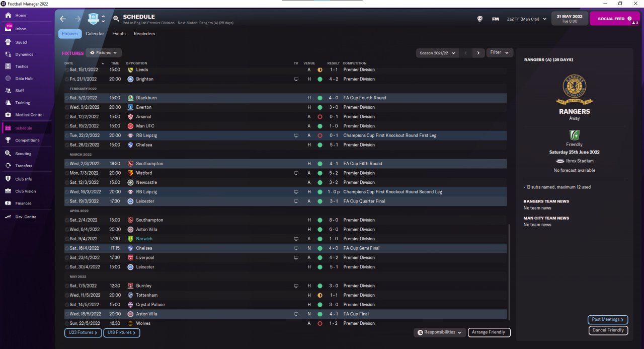Sort fixtures by the Date column header
Screen dimensions: 644x349
[x=69, y=63]
